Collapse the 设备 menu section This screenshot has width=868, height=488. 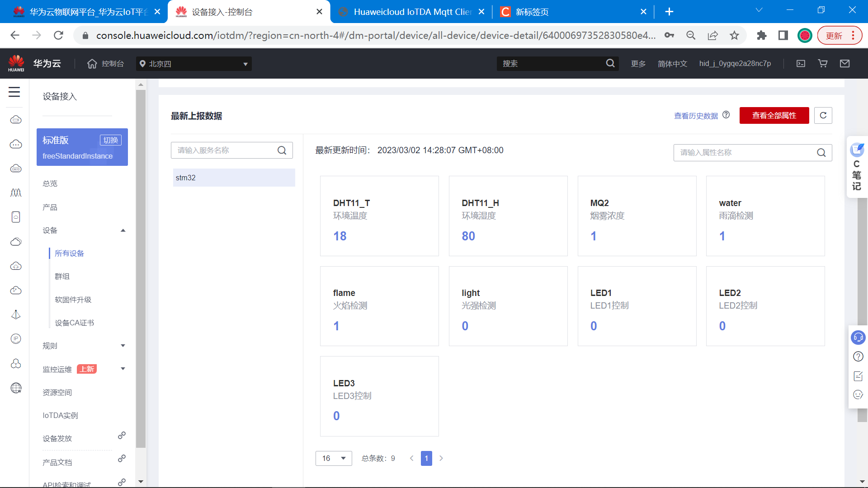point(123,230)
